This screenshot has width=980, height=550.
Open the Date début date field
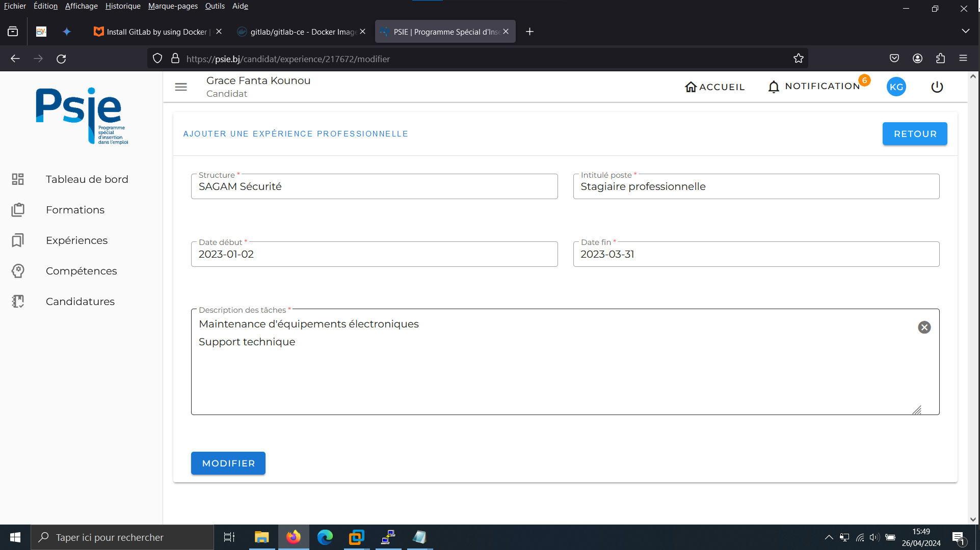tap(374, 254)
